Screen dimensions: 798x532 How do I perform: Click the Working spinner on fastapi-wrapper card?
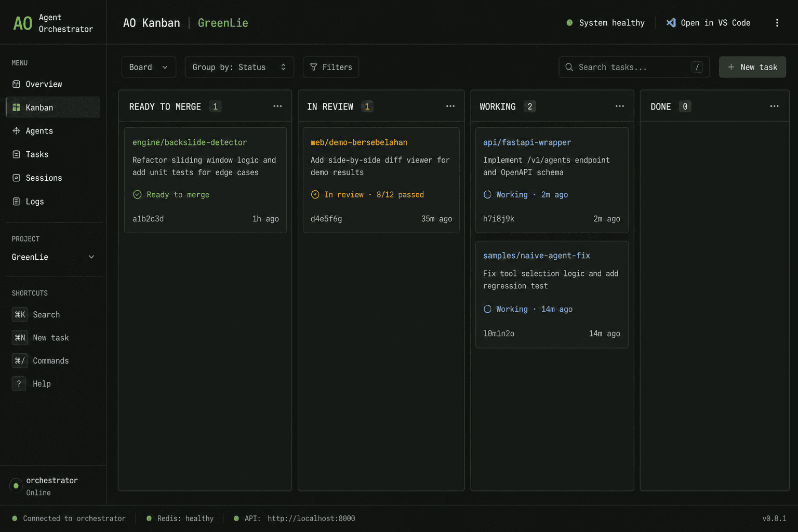pyautogui.click(x=487, y=194)
